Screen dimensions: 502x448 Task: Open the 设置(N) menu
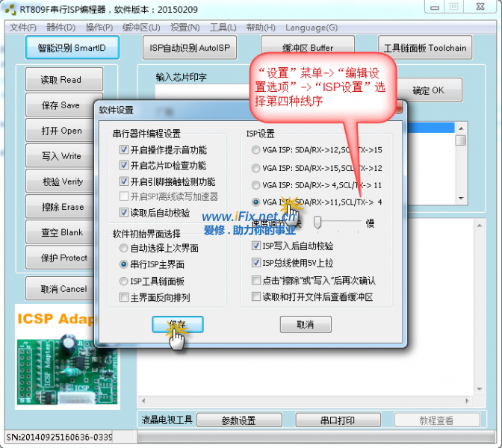point(185,28)
